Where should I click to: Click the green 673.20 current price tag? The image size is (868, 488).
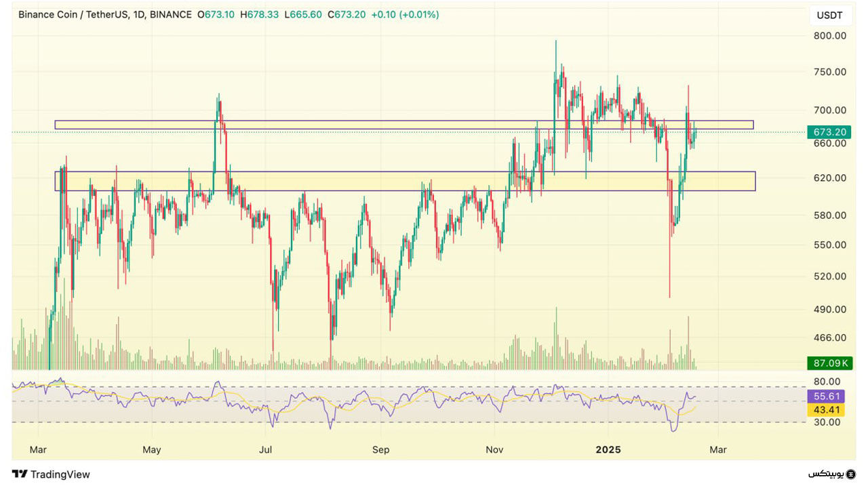tap(829, 132)
